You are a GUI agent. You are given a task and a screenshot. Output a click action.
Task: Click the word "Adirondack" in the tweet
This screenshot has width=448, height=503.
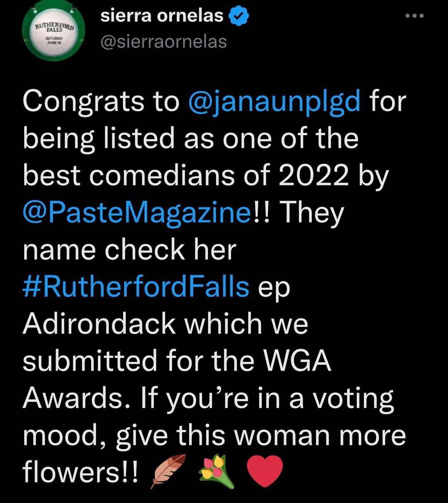[99, 324]
